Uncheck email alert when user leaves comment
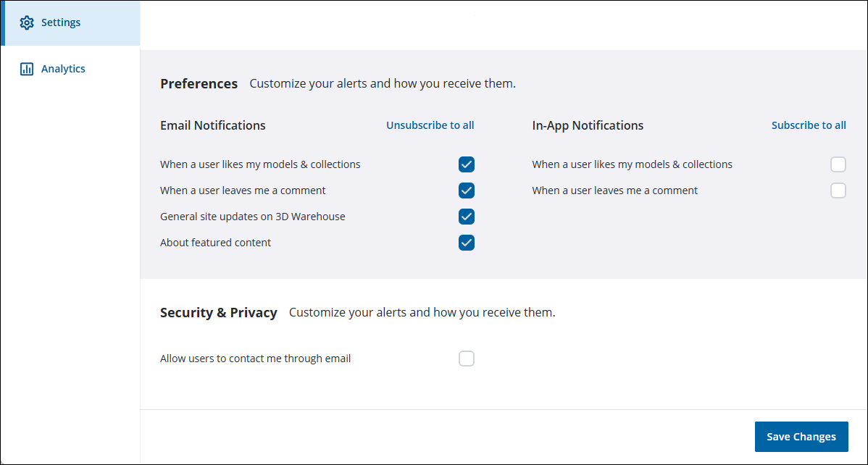 click(467, 190)
